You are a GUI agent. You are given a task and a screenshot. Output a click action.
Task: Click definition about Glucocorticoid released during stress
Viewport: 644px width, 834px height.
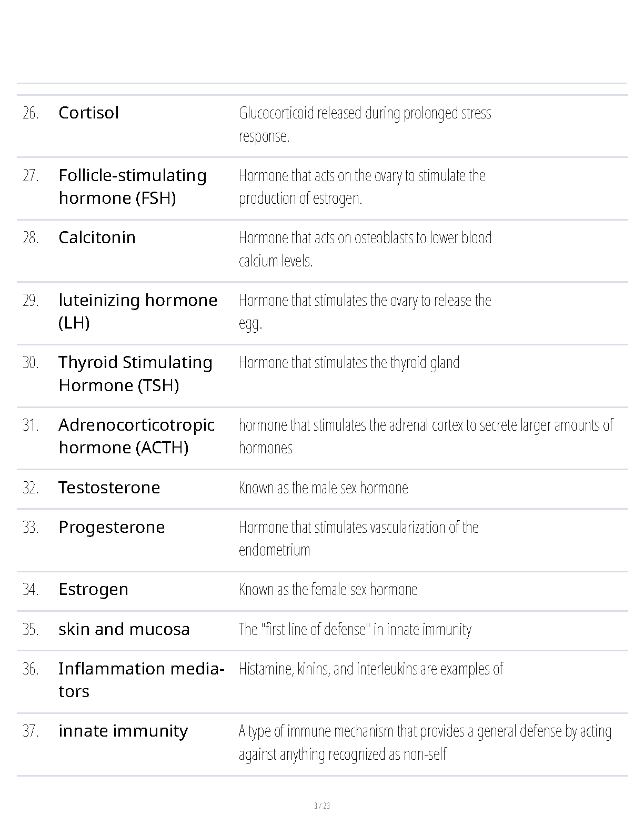point(365,124)
